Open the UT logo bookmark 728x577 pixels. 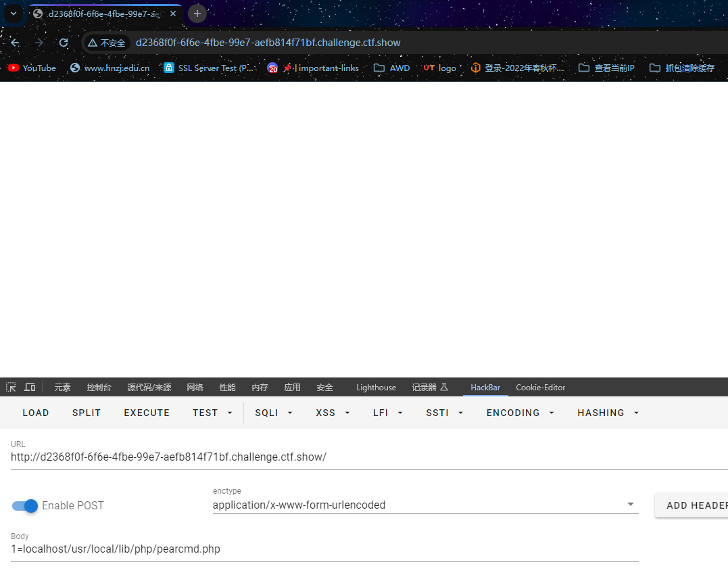tap(439, 68)
